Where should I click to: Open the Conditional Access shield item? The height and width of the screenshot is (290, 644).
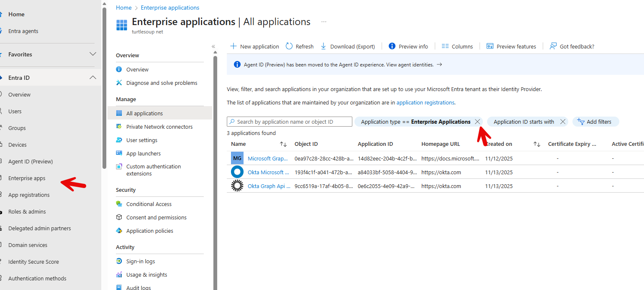pos(119,204)
